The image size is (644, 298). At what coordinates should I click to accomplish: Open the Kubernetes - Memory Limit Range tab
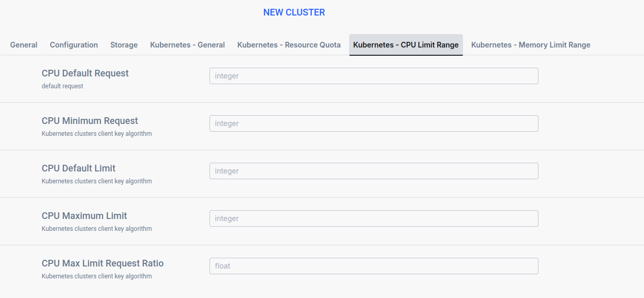point(530,45)
